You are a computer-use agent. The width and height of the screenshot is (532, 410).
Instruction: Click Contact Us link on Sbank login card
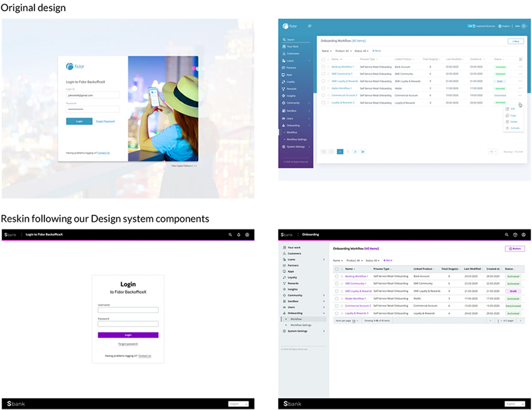point(145,356)
